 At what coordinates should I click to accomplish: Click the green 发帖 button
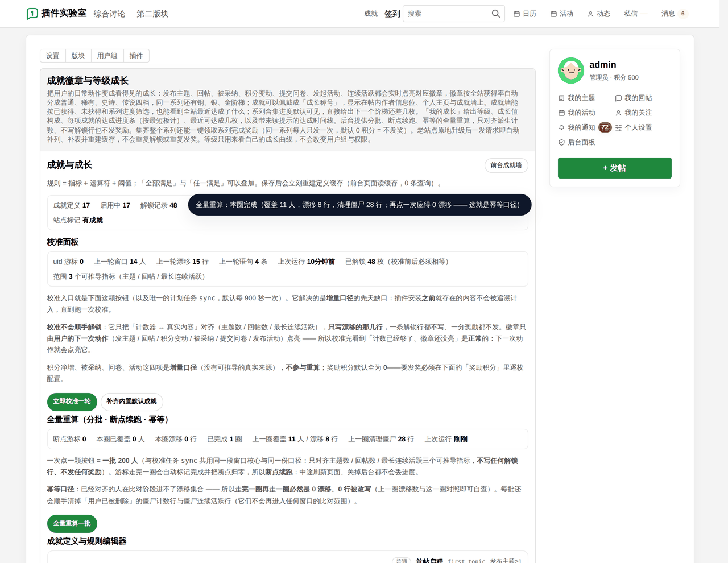pyautogui.click(x=615, y=168)
